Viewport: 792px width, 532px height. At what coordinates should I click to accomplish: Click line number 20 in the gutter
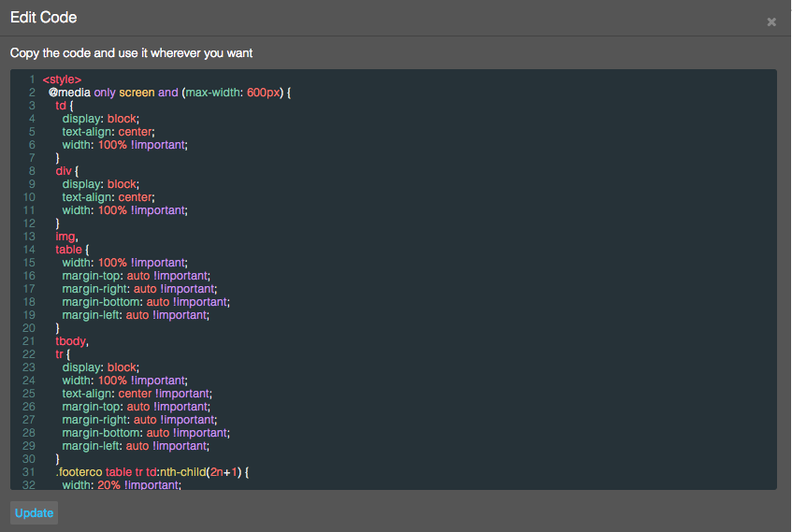(29, 328)
